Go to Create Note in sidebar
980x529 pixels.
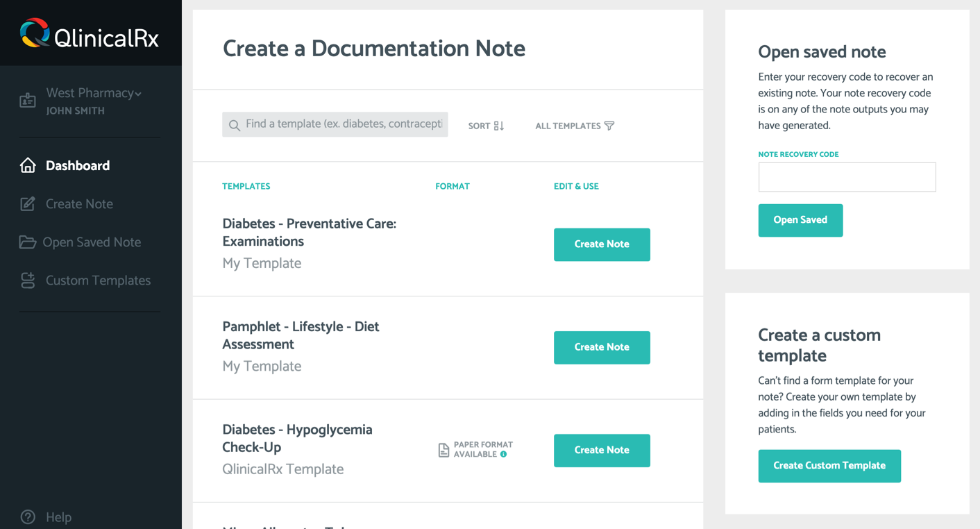pos(79,204)
